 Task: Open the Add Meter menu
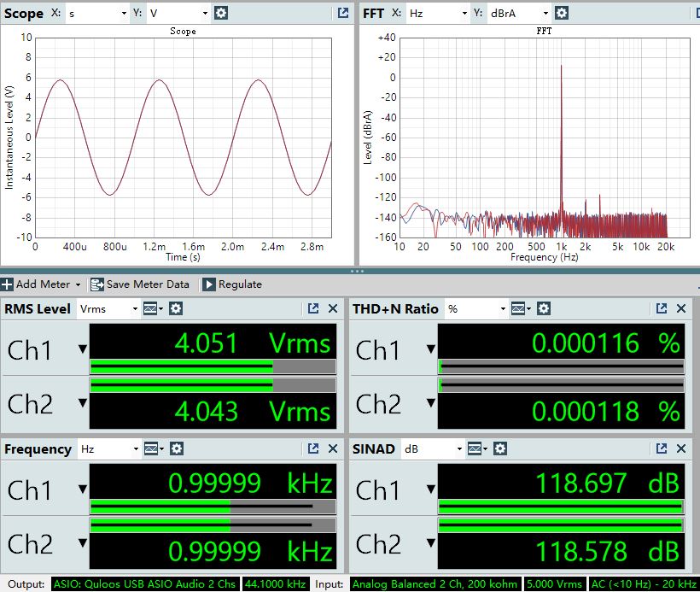pyautogui.click(x=42, y=284)
